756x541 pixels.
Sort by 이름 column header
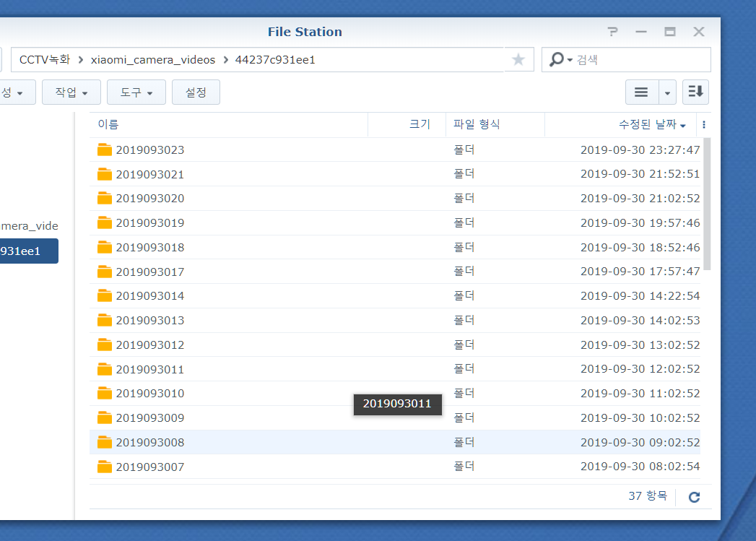coord(229,124)
